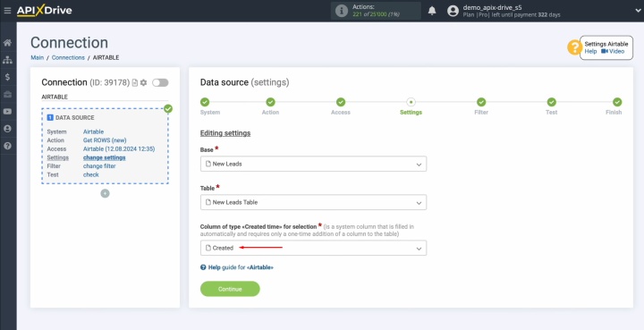
Task: Go to the System step
Action: coord(205,102)
